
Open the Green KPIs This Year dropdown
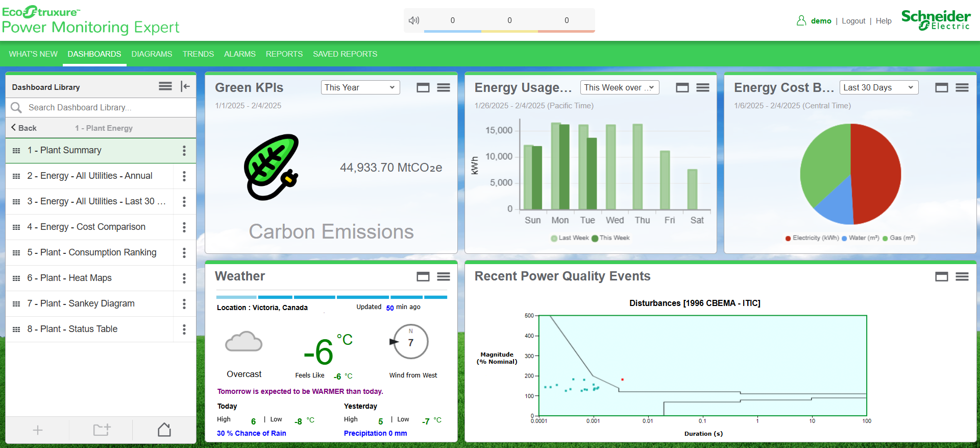[360, 87]
